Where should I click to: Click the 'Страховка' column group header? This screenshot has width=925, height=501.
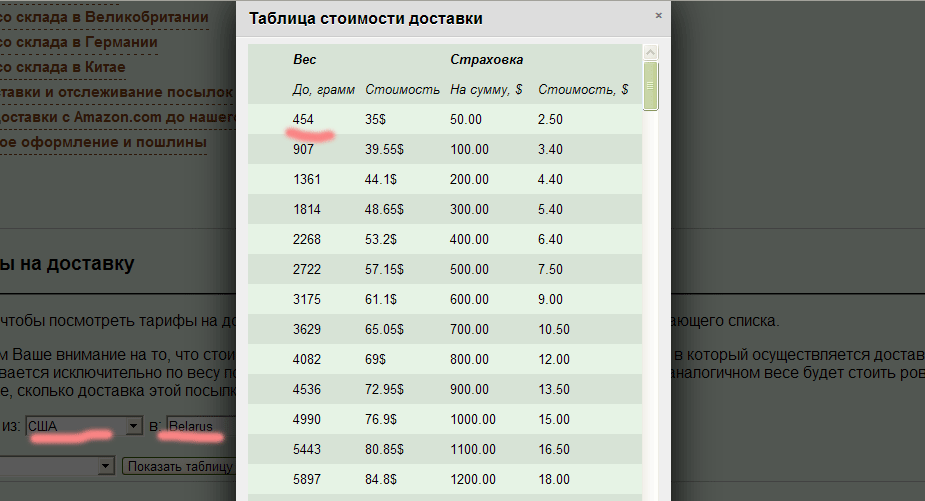click(x=486, y=60)
